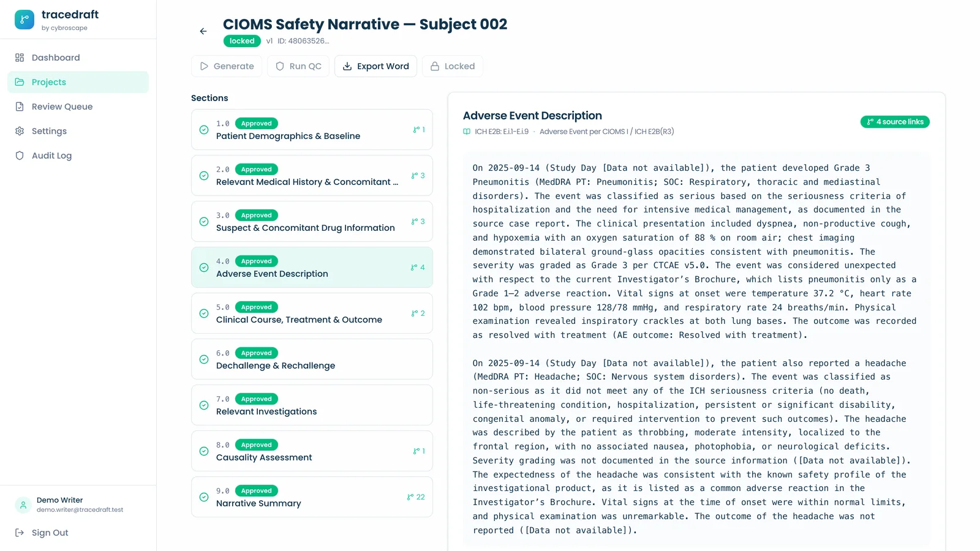Click the Run QC button
The height and width of the screenshot is (551, 980).
tap(298, 66)
